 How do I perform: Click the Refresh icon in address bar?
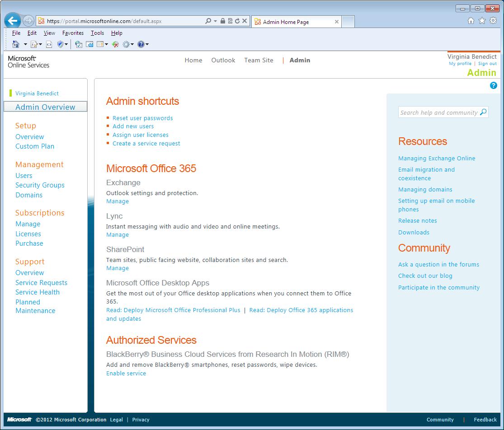click(x=237, y=21)
